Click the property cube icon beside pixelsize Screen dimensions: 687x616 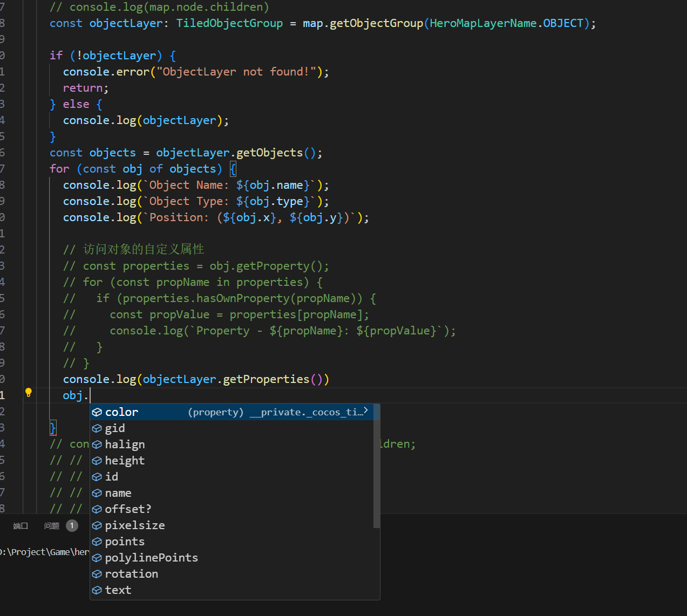coord(97,525)
